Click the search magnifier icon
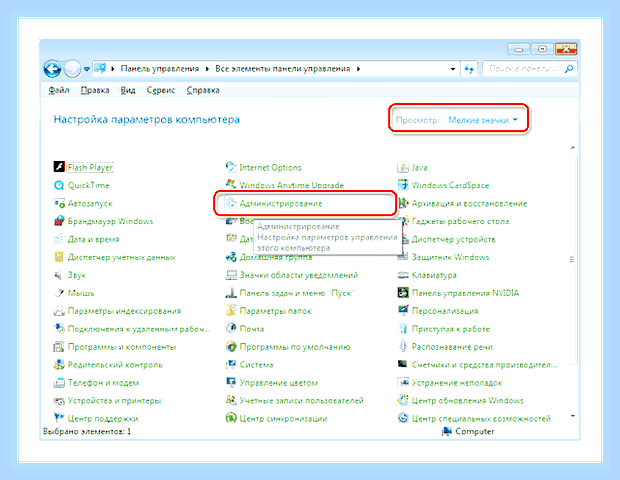This screenshot has width=620, height=480. (569, 69)
